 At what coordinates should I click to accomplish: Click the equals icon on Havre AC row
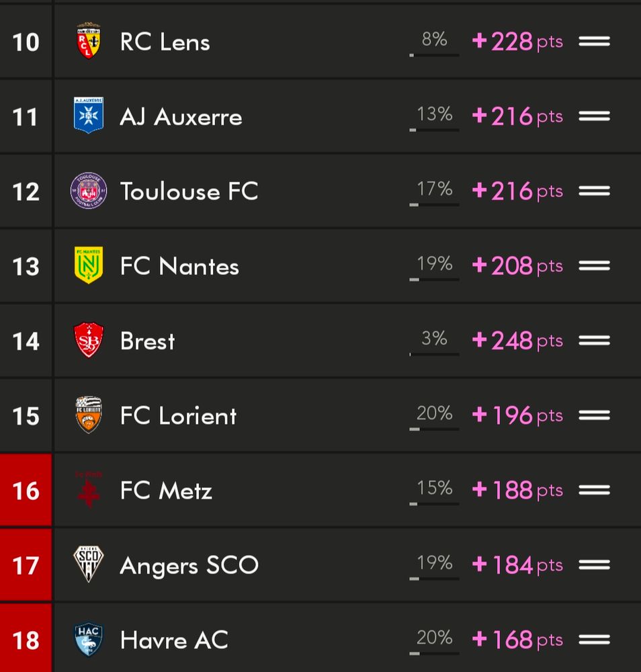(x=594, y=640)
